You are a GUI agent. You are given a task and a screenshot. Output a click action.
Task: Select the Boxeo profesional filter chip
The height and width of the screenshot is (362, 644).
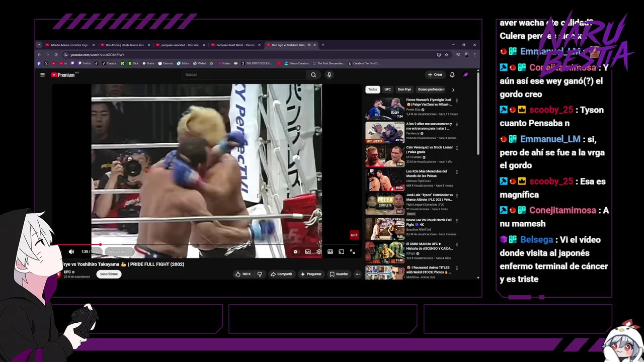click(431, 89)
